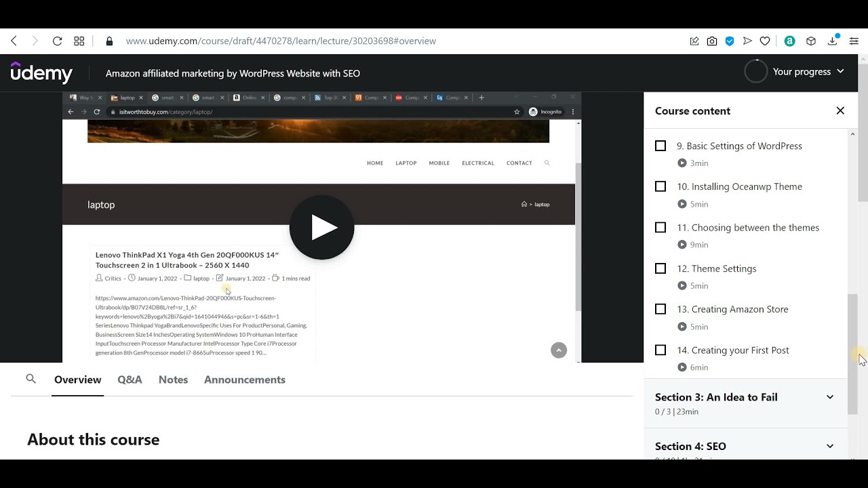Click the heart bookmark icon
The image size is (868, 488).
765,41
